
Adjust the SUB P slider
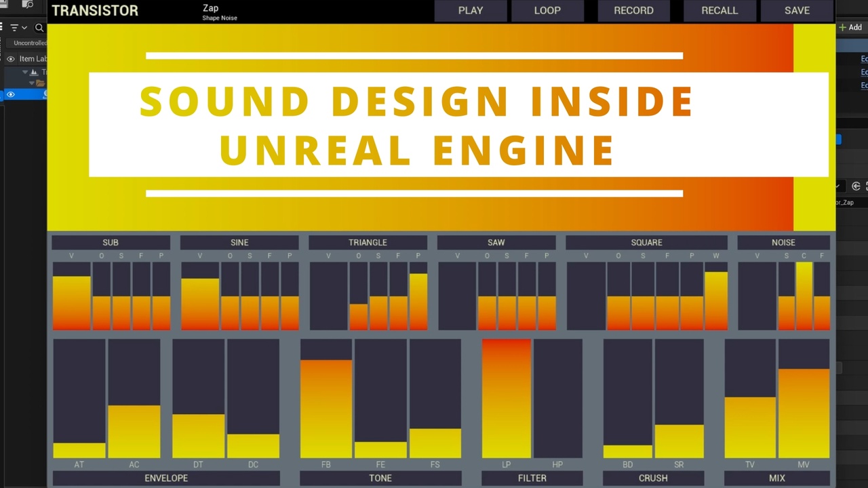click(161, 296)
